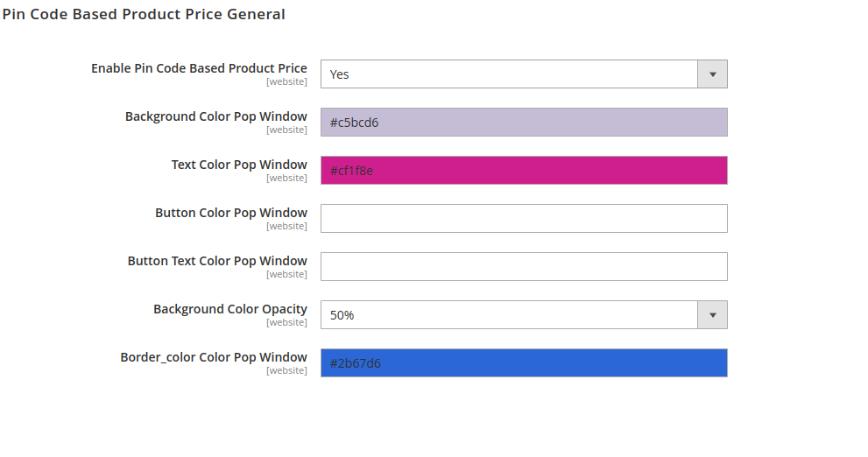
Task: Click the arrow icon on the Background Color Opacity dropdown
Action: pos(712,315)
